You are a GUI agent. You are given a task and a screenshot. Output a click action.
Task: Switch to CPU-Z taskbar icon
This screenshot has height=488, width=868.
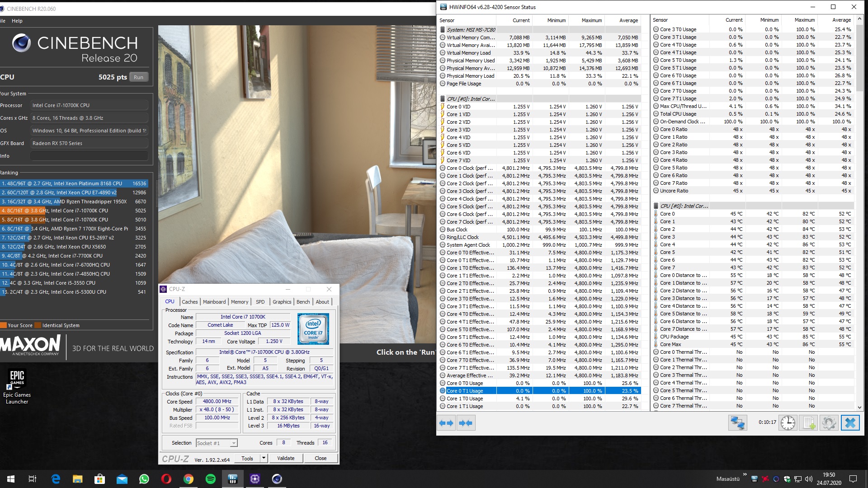255,479
